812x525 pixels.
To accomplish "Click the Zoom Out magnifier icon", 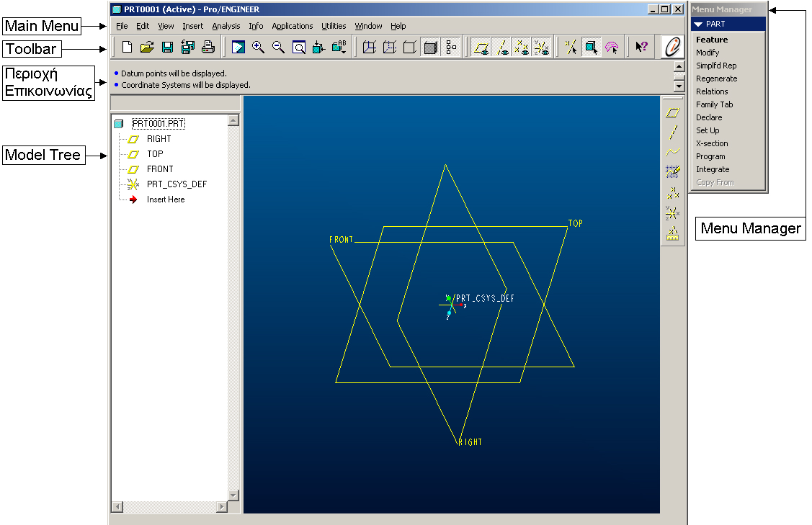I will click(278, 47).
